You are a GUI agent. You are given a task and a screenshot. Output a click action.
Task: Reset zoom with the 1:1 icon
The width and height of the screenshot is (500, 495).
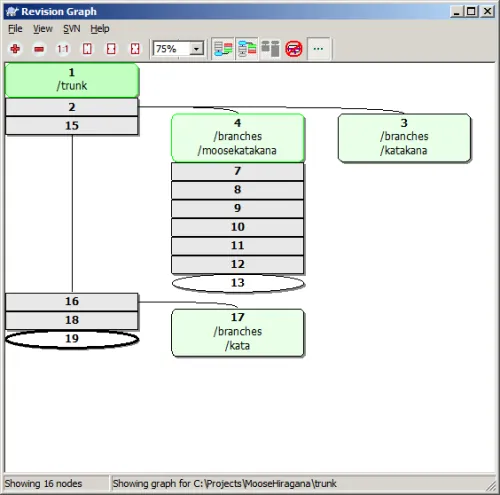click(x=63, y=49)
